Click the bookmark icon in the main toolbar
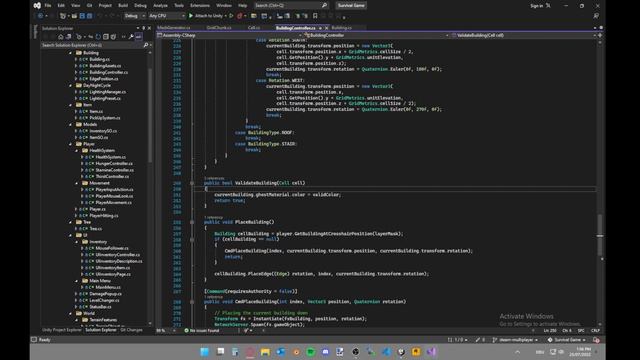This screenshot has width=640, height=360. tap(315, 16)
